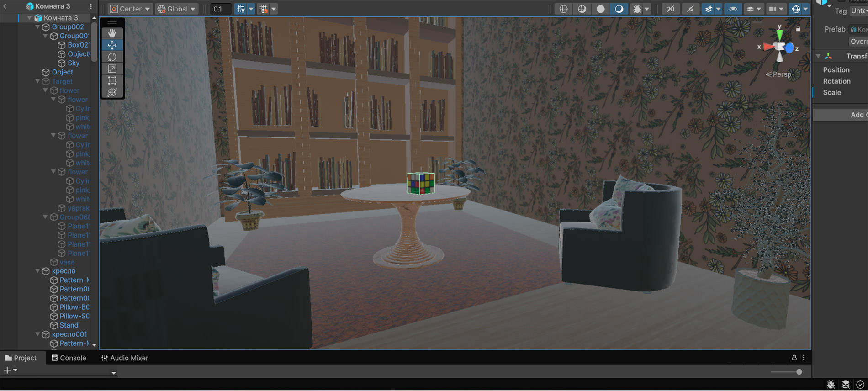Select the combined Transform tool
Image resolution: width=868 pixels, height=391 pixels.
[x=112, y=92]
